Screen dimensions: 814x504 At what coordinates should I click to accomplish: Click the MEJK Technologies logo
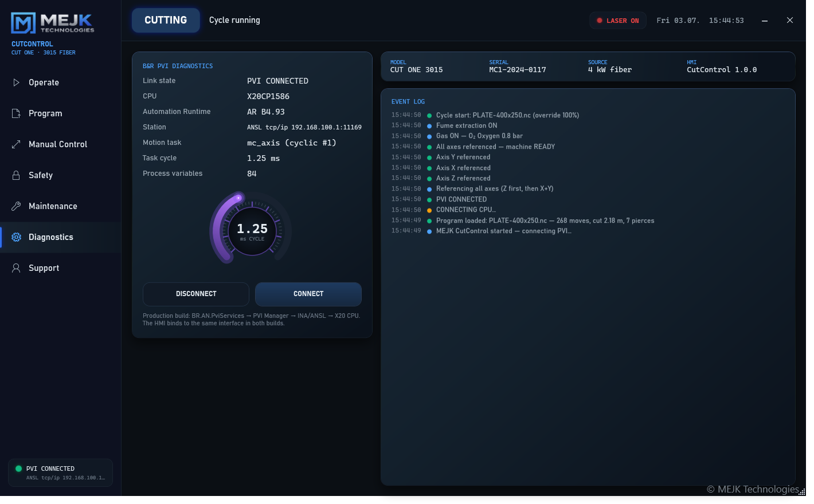tap(52, 23)
